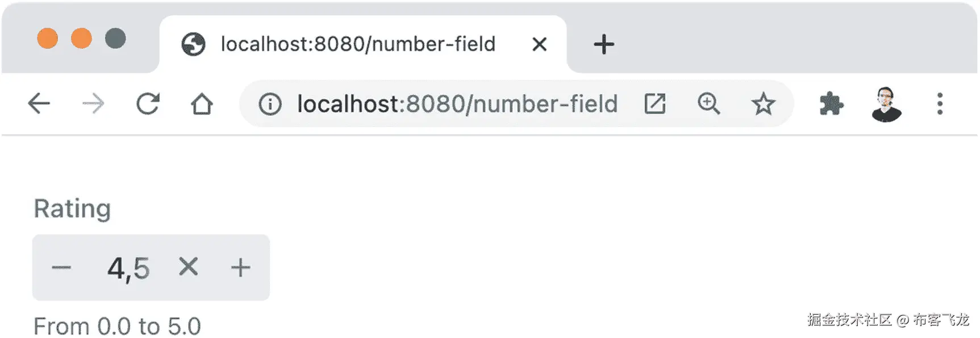Open the zoom magnifier in address bar
The image size is (980, 338).
(x=708, y=104)
